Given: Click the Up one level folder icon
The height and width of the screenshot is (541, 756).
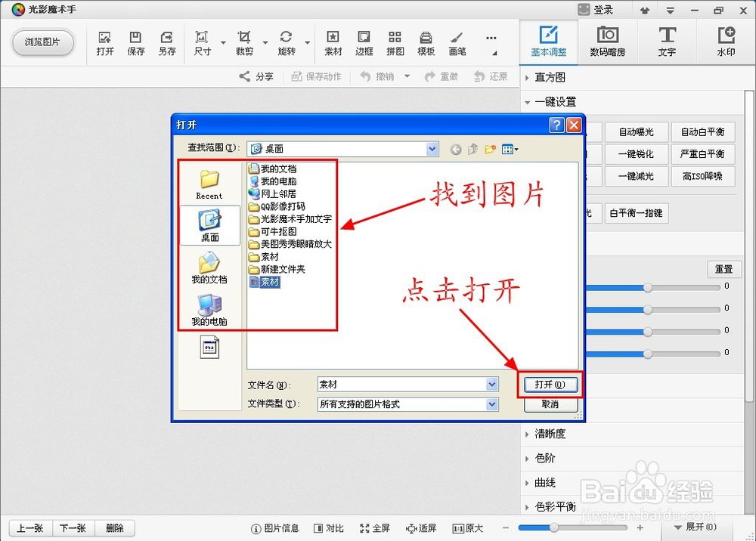Looking at the screenshot, I should 473,150.
